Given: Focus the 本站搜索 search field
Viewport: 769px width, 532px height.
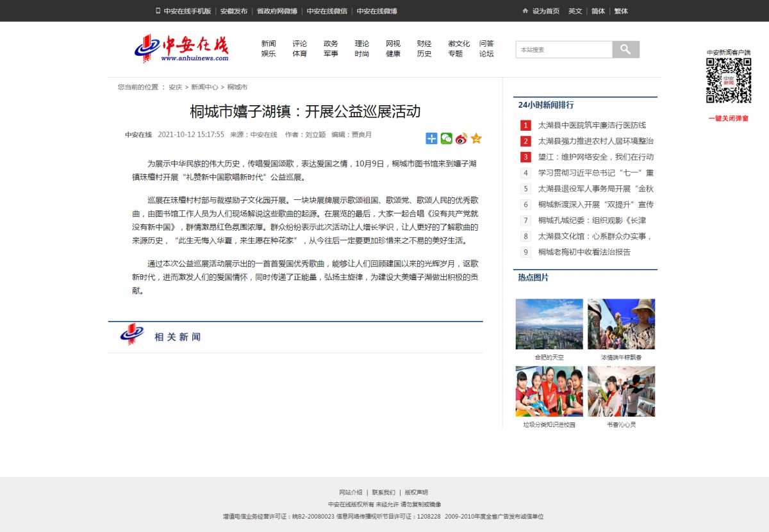Looking at the screenshot, I should pos(564,49).
